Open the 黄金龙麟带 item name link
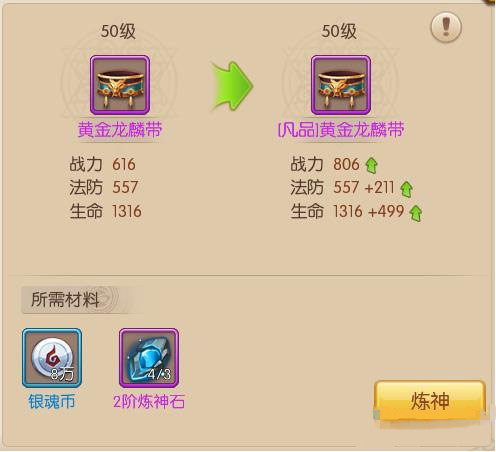Screen dimensions: 496x452 tap(120, 130)
